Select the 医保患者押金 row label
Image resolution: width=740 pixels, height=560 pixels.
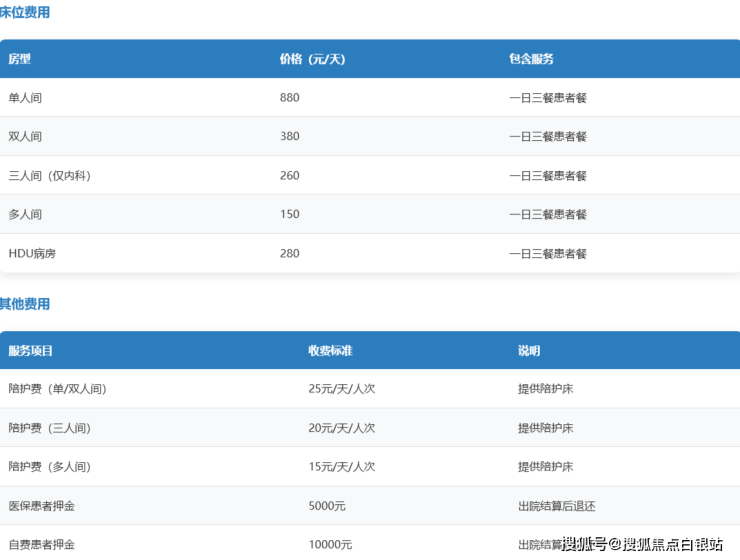(x=41, y=506)
